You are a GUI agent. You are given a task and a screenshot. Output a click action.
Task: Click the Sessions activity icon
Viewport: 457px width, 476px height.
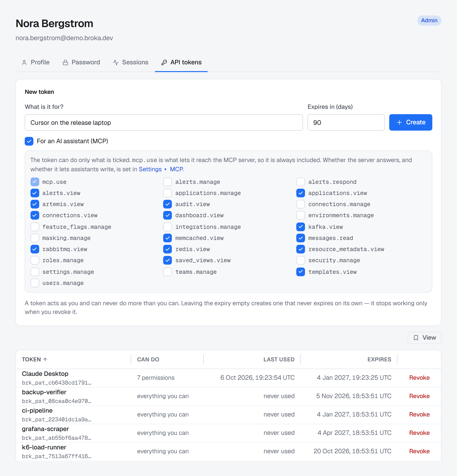pos(116,63)
